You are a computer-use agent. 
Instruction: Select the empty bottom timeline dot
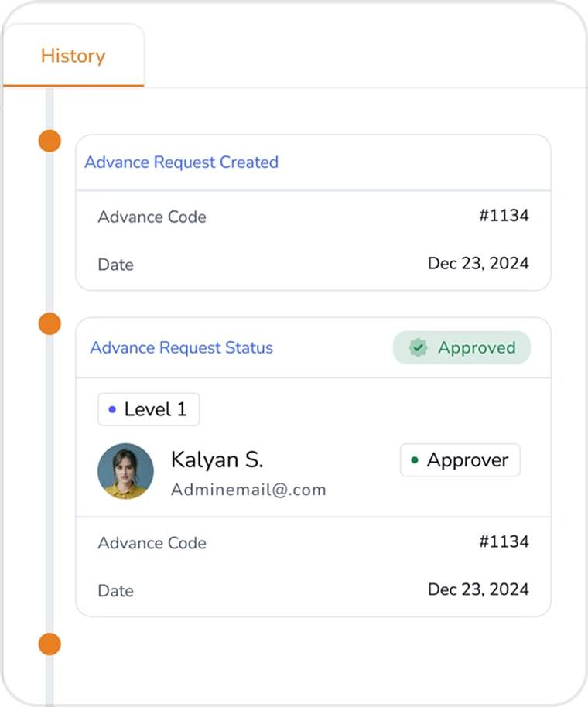coord(50,644)
